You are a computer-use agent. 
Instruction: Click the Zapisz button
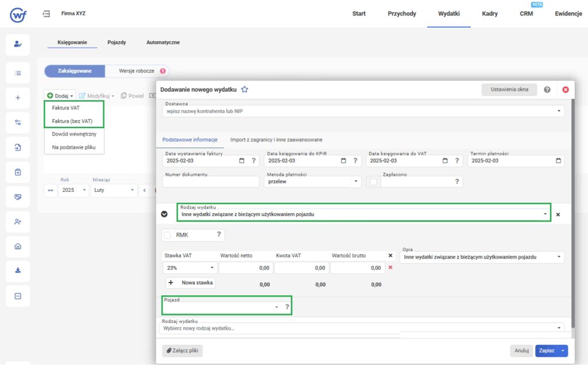point(546,350)
